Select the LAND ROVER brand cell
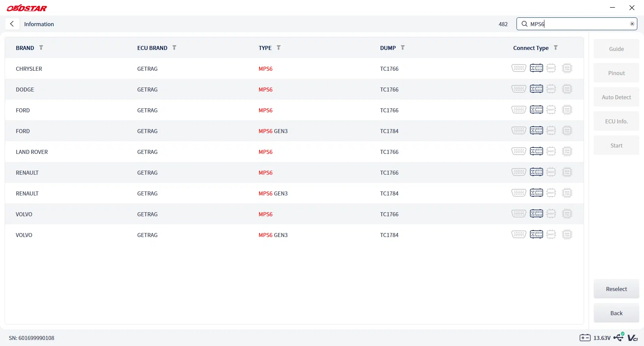This screenshot has height=346, width=644. click(32, 152)
